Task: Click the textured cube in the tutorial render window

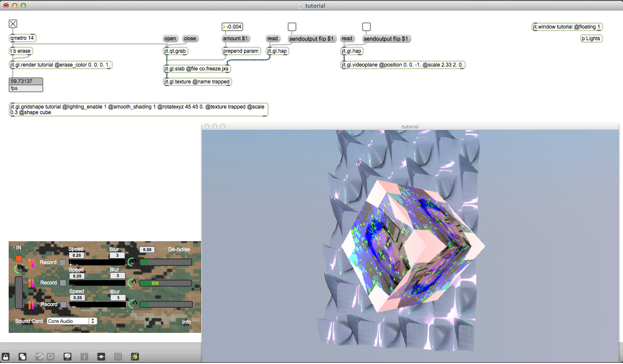Action: [413, 247]
